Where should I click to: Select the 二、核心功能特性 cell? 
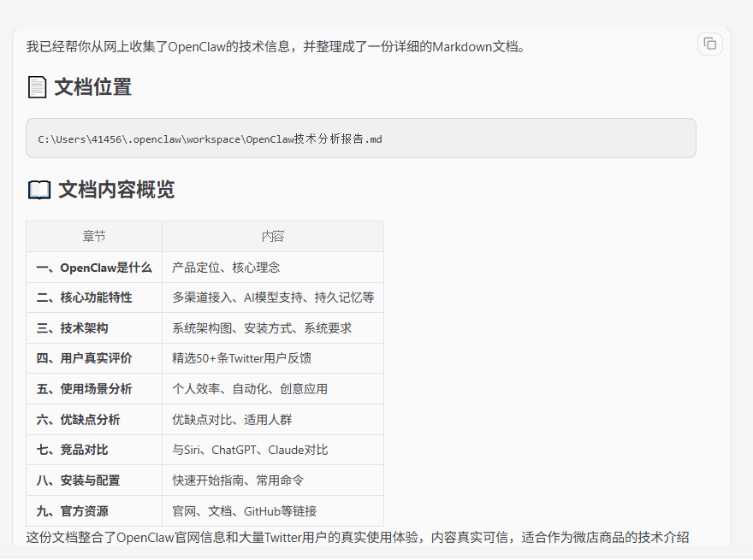click(94, 298)
